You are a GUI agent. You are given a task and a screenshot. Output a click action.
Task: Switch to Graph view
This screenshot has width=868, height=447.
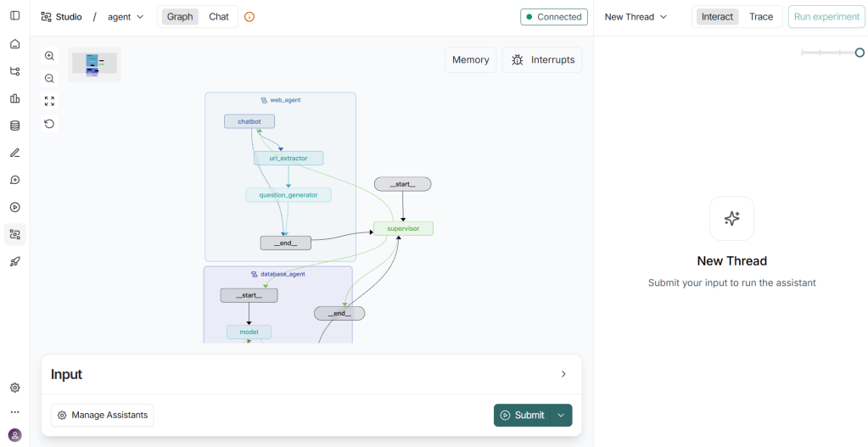pos(180,17)
